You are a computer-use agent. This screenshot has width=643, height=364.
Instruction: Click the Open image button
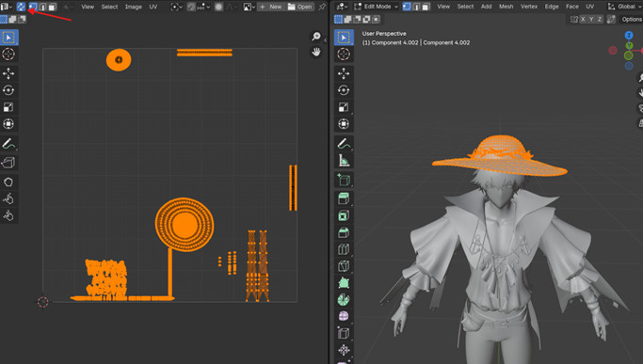pyautogui.click(x=299, y=7)
